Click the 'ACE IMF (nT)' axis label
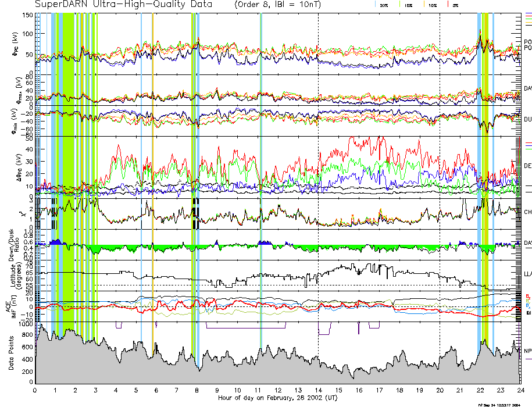The image size is (532, 407). point(10,306)
